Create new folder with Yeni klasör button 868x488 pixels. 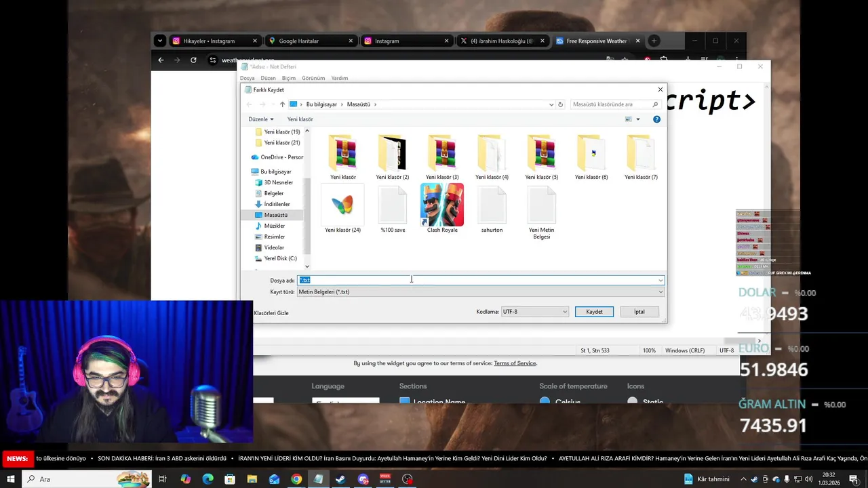[300, 119]
